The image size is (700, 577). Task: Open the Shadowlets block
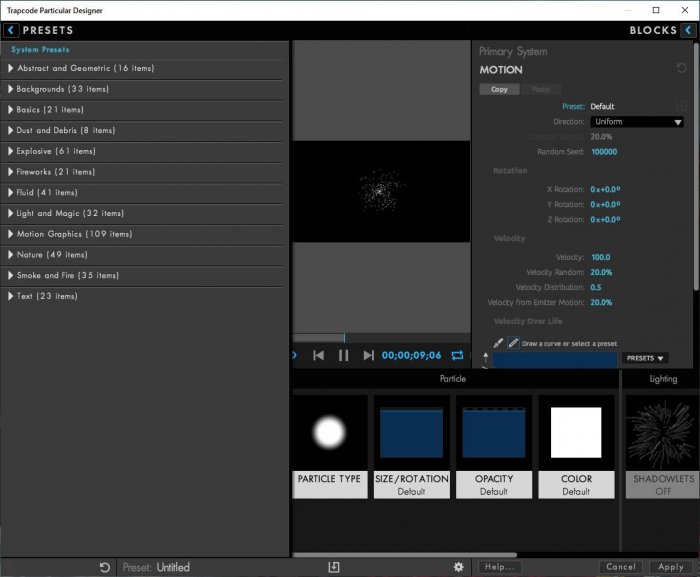663,447
